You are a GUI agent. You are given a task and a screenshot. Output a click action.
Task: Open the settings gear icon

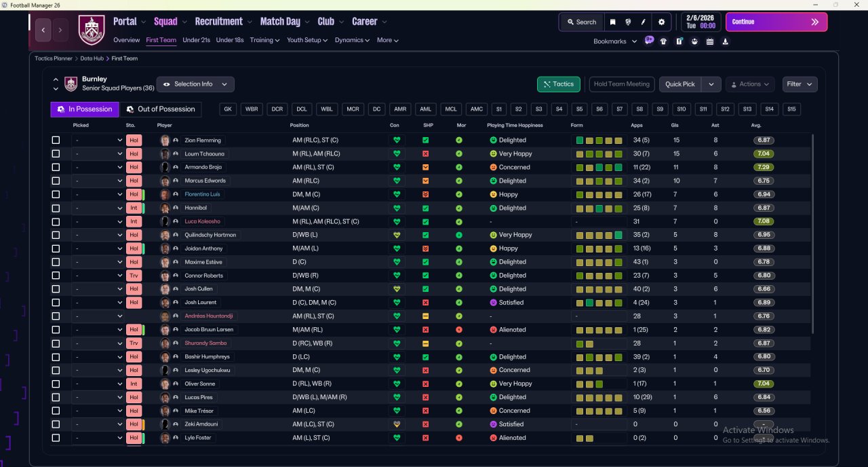tap(661, 22)
